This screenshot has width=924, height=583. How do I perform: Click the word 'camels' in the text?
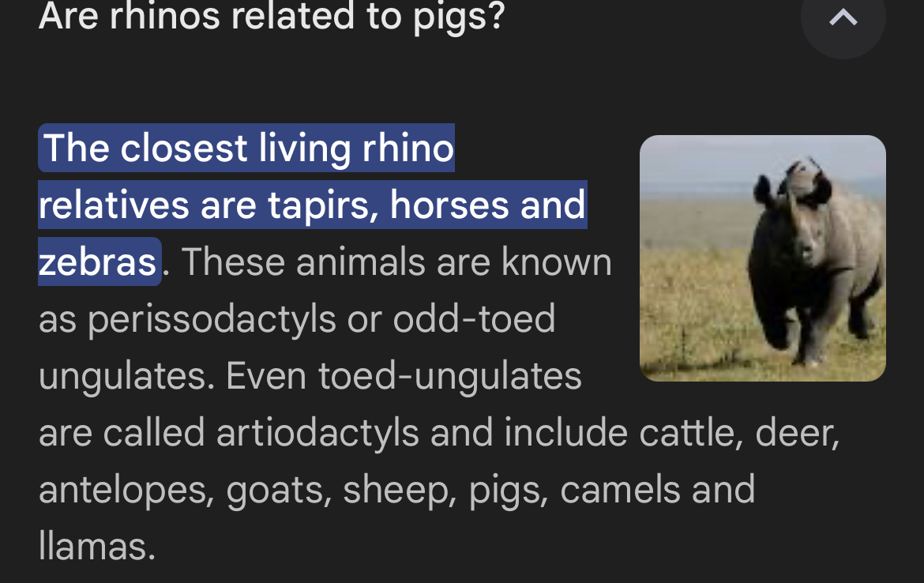click(621, 490)
